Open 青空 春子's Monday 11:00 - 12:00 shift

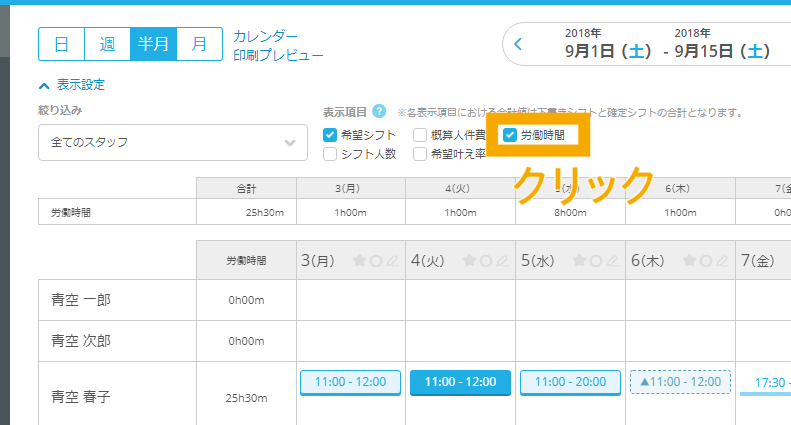tap(351, 382)
